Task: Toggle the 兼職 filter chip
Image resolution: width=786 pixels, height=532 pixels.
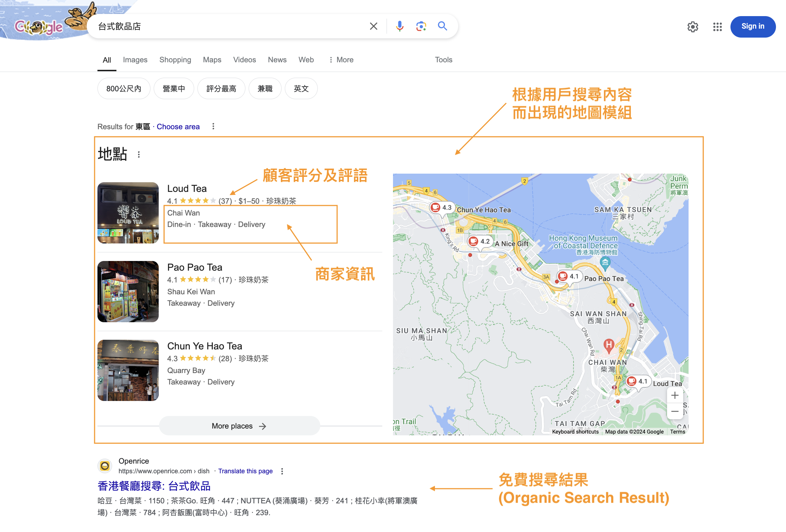Action: pos(265,88)
